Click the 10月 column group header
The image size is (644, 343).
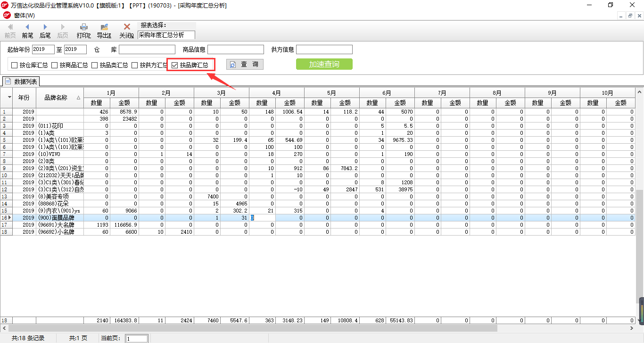click(x=608, y=93)
